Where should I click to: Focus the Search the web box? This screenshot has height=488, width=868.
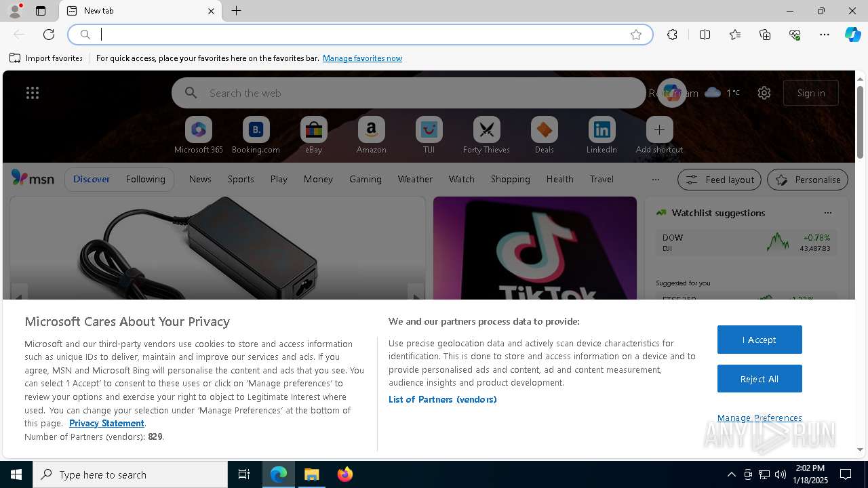[409, 93]
